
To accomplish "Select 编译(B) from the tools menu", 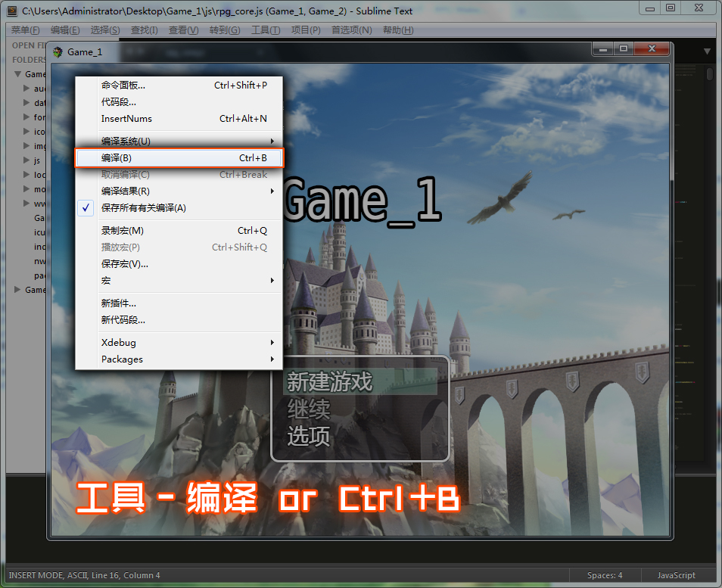I will click(x=179, y=158).
